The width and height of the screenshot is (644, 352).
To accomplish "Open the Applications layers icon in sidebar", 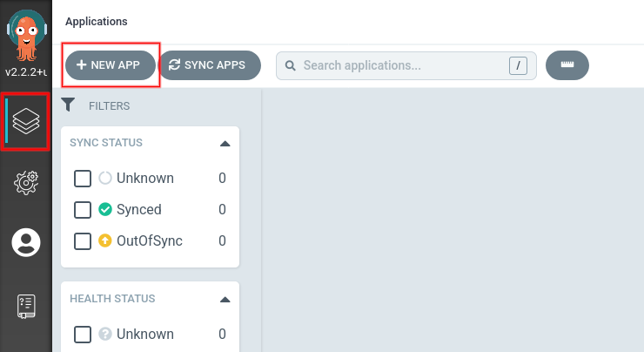I will click(x=26, y=121).
